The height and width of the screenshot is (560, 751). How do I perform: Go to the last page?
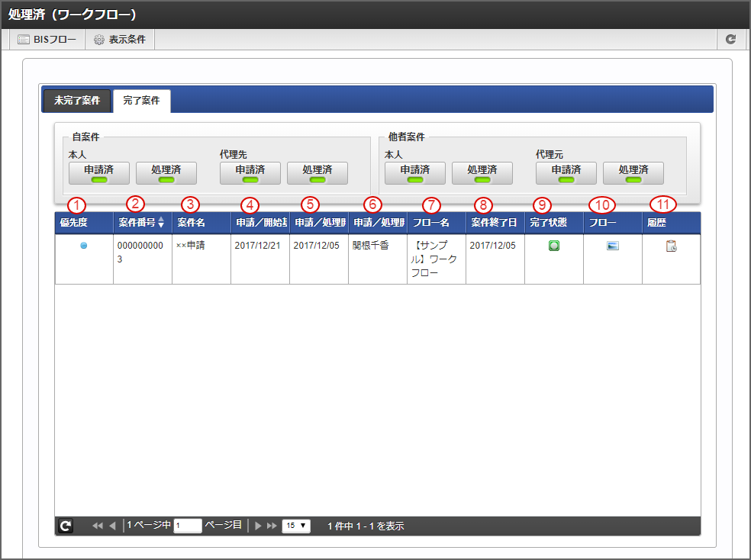(272, 526)
